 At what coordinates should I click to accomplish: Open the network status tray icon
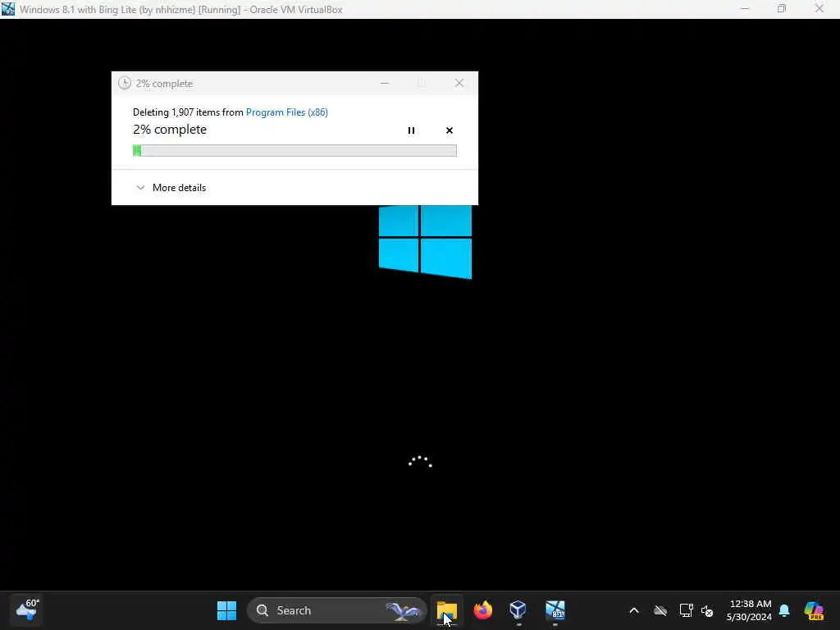click(686, 610)
